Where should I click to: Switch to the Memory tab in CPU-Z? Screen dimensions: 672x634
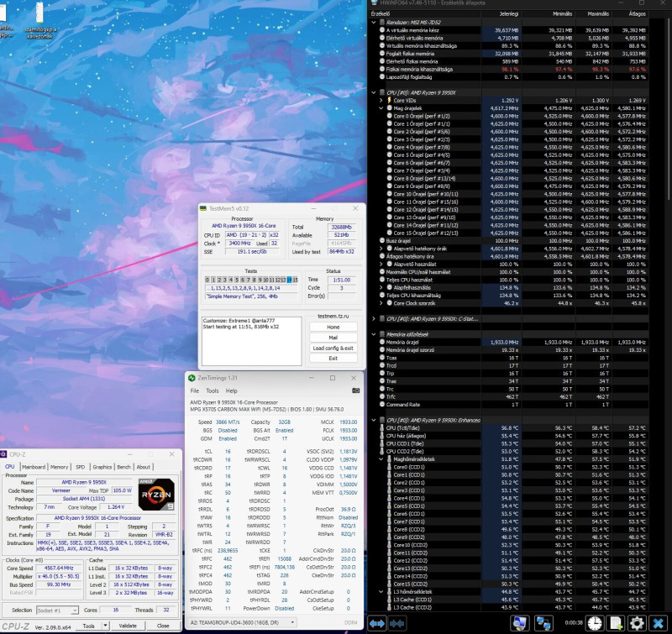(x=59, y=467)
